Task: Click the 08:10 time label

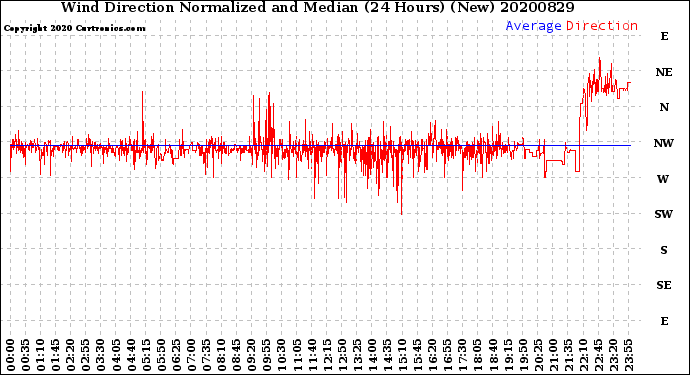Action: pyautogui.click(x=221, y=355)
